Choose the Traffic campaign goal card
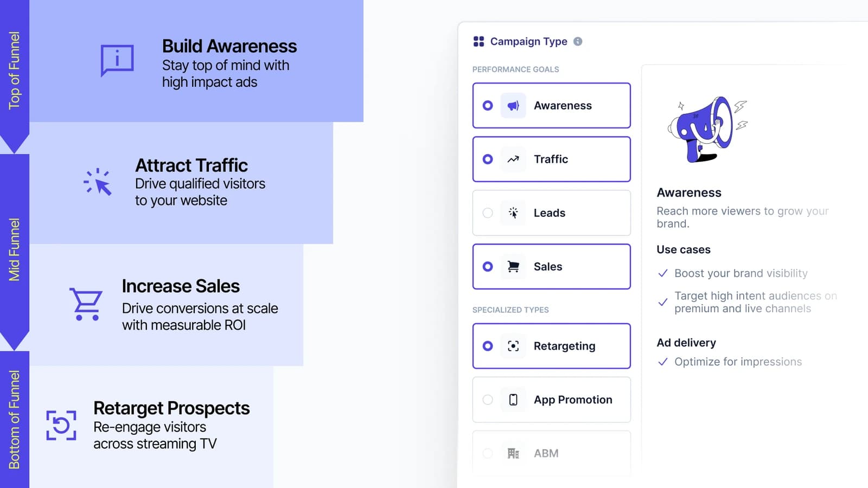Image resolution: width=868 pixels, height=488 pixels. [552, 159]
